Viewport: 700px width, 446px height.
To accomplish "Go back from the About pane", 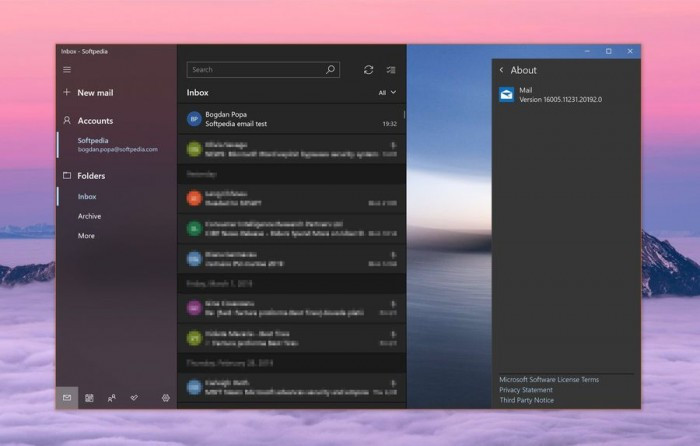I will coord(501,70).
